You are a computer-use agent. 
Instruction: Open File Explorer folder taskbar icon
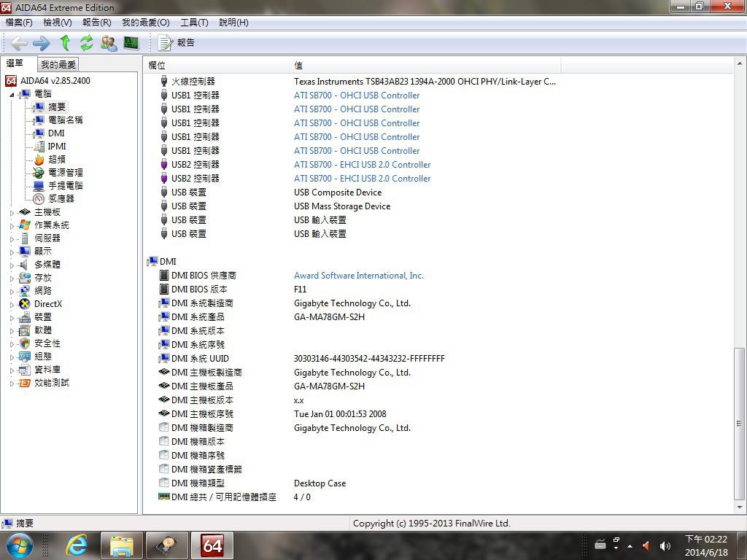122,545
